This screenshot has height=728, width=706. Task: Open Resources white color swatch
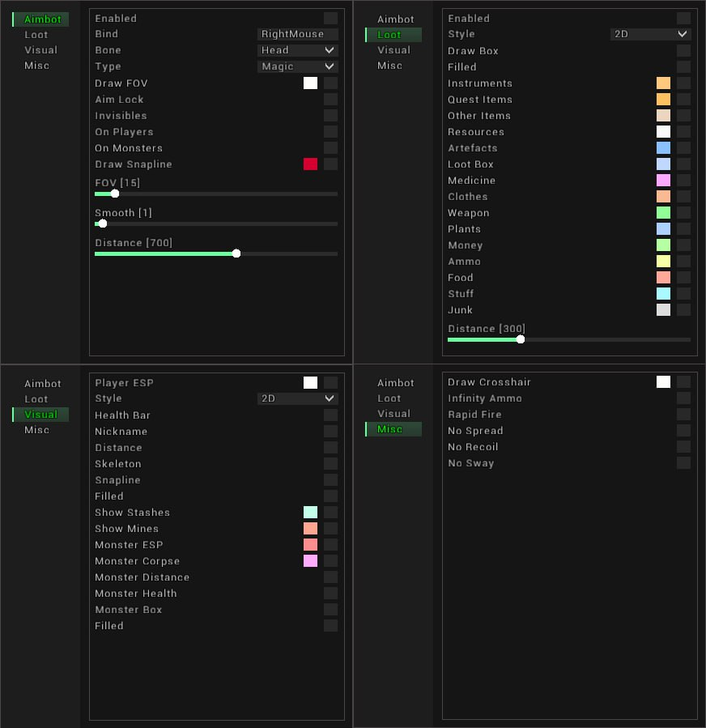[x=663, y=131]
